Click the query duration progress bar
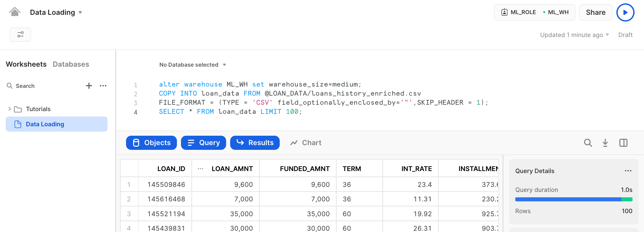The width and height of the screenshot is (644, 232). click(x=574, y=199)
